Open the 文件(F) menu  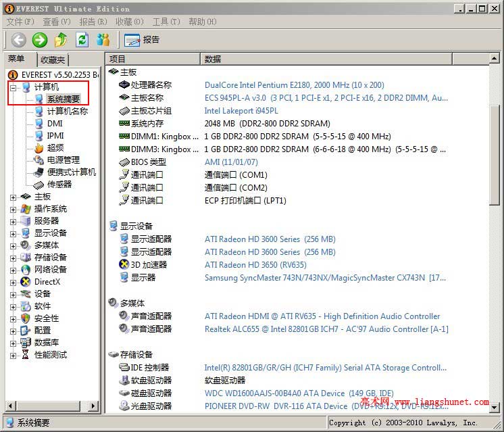click(x=20, y=22)
